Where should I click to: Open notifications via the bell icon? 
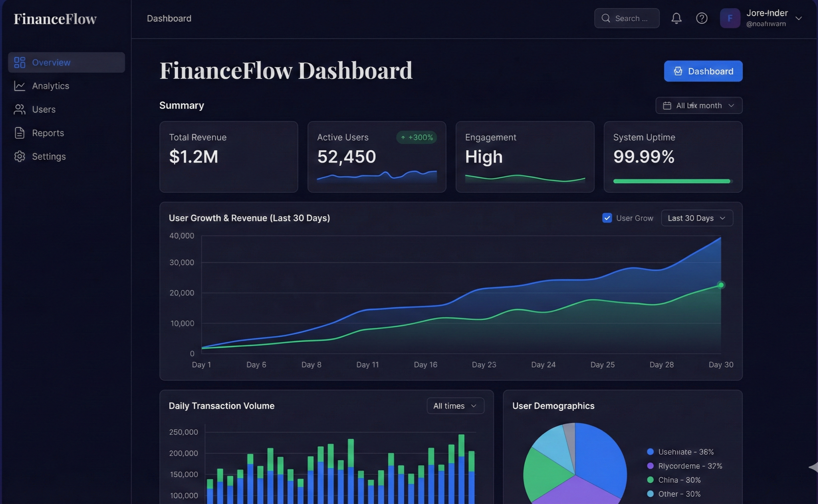pos(676,18)
